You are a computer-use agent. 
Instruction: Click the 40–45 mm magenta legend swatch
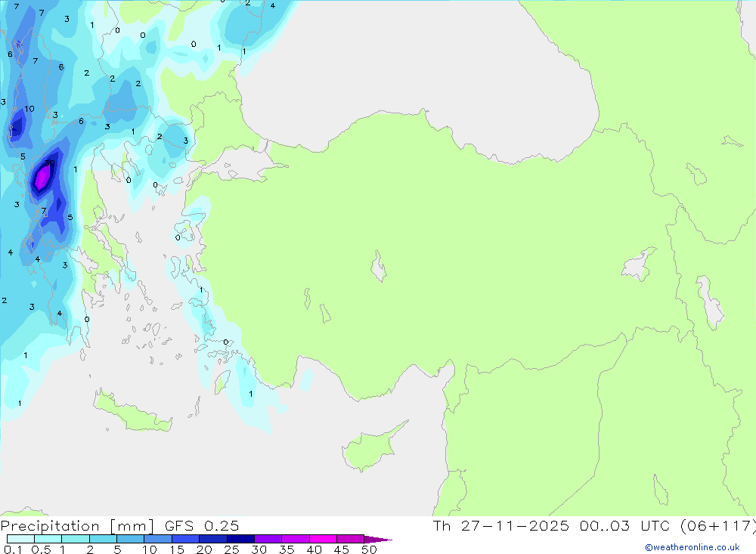tap(323, 539)
